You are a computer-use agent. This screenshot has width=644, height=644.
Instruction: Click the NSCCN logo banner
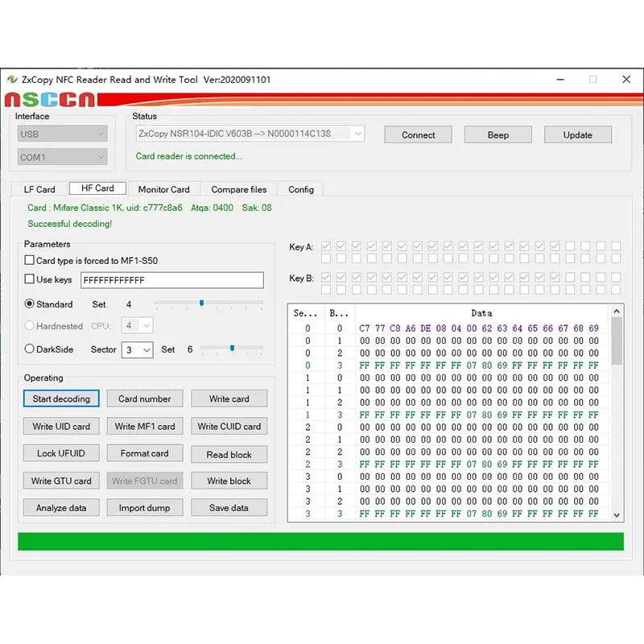50,100
